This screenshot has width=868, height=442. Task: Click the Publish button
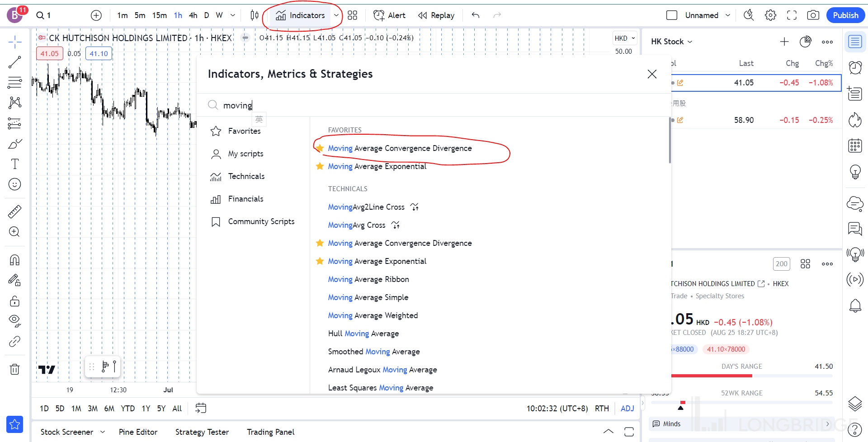click(x=845, y=15)
